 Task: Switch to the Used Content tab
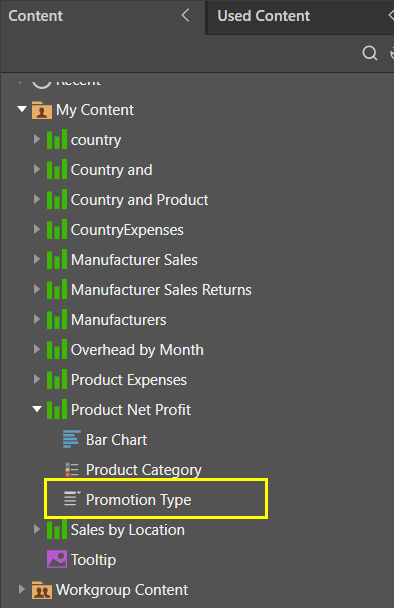(264, 16)
